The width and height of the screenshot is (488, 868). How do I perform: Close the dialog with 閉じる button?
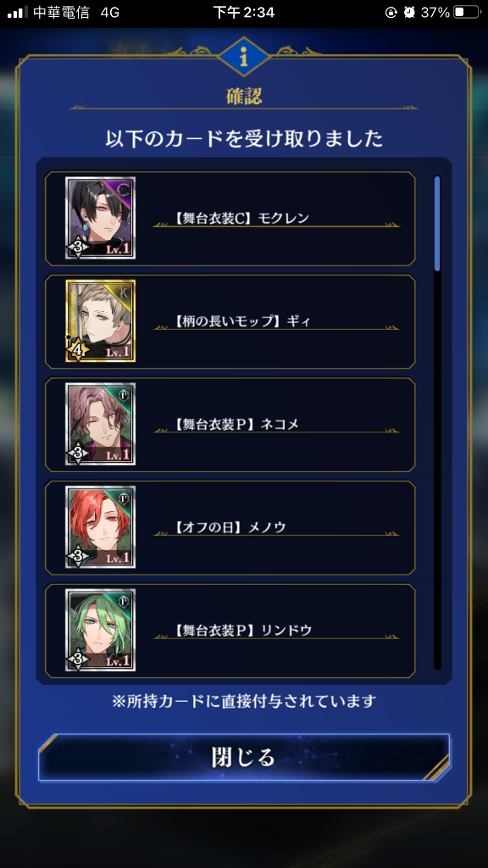[244, 757]
